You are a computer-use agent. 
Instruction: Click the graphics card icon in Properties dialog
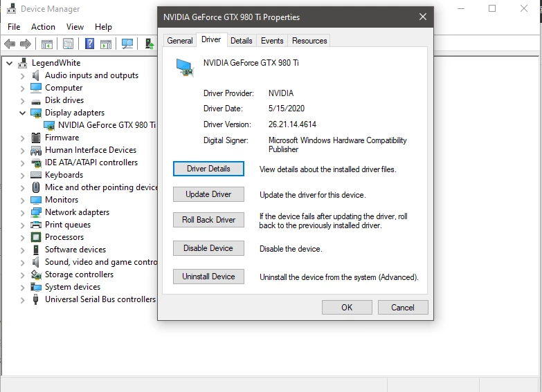coord(185,67)
